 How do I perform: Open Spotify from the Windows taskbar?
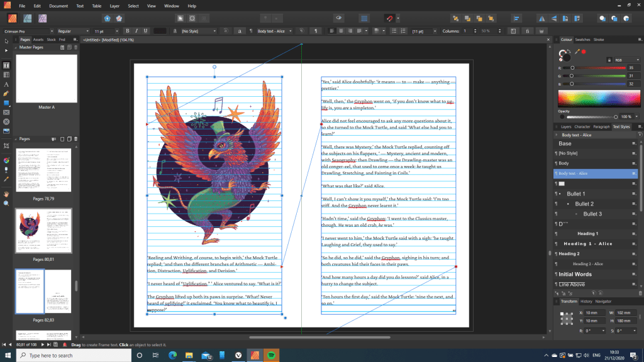click(x=272, y=356)
